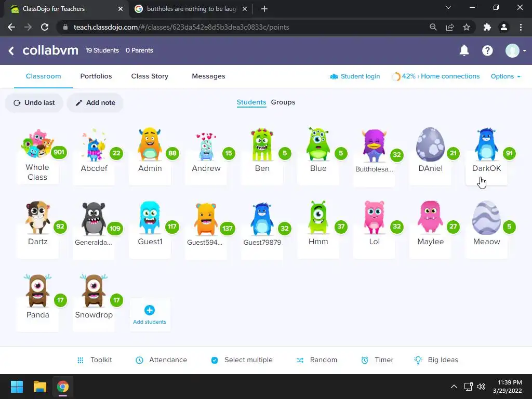Image resolution: width=532 pixels, height=399 pixels.
Task: Select Guest1 cyan monster avatar
Action: (x=150, y=218)
